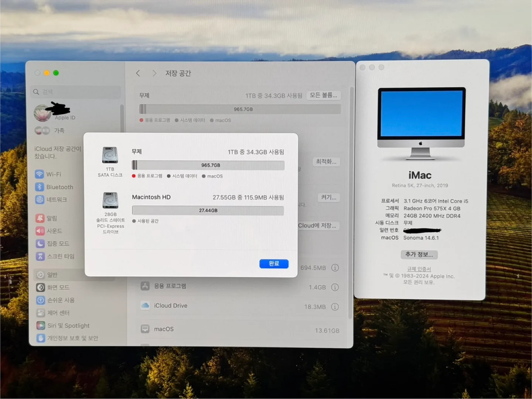The width and height of the screenshot is (532, 399).
Task: Open 개인정보 보호 및 보안 in the sidebar
Action: (67, 338)
